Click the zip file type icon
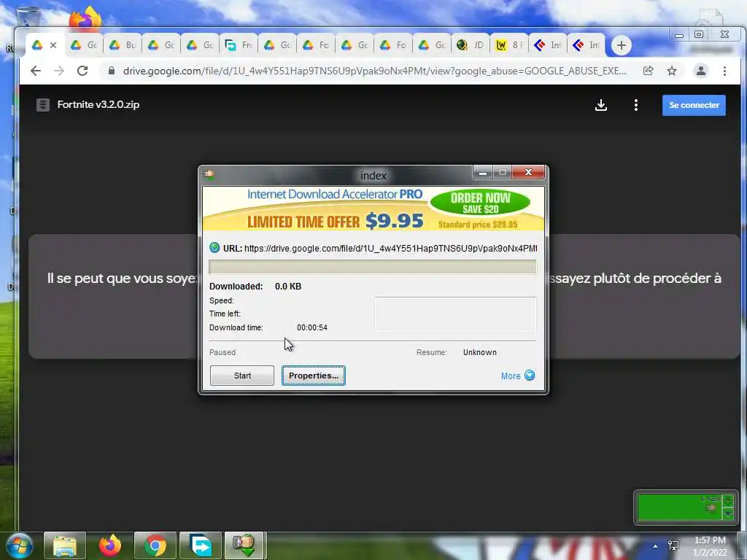Image resolution: width=747 pixels, height=560 pixels. (x=43, y=105)
